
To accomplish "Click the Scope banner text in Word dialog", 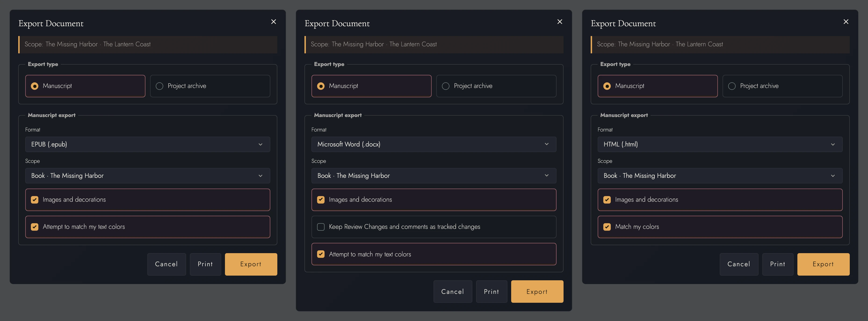I will coord(374,44).
